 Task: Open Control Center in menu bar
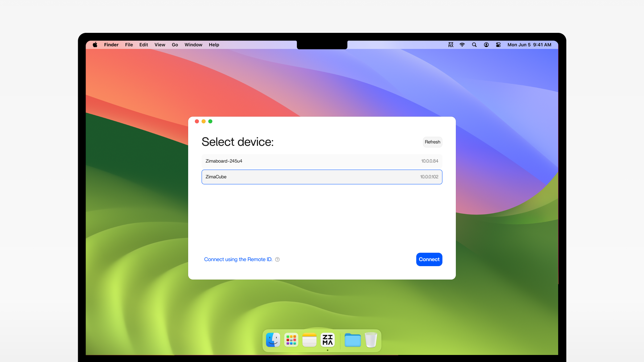click(498, 45)
